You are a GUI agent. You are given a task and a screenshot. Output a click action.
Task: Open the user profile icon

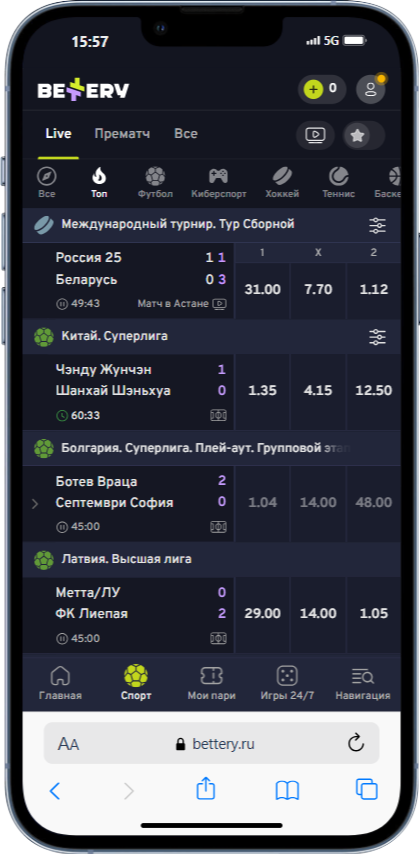tap(370, 89)
